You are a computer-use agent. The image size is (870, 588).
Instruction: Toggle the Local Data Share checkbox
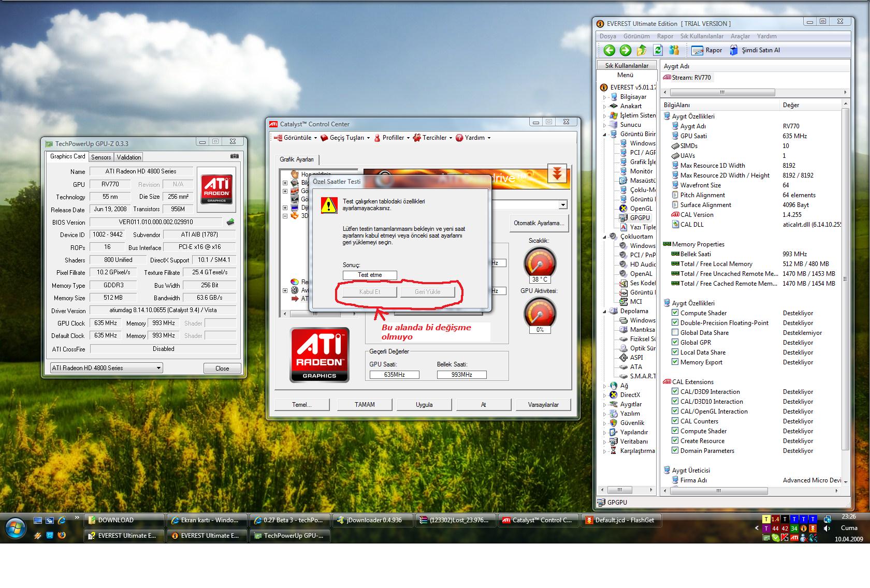click(x=675, y=352)
